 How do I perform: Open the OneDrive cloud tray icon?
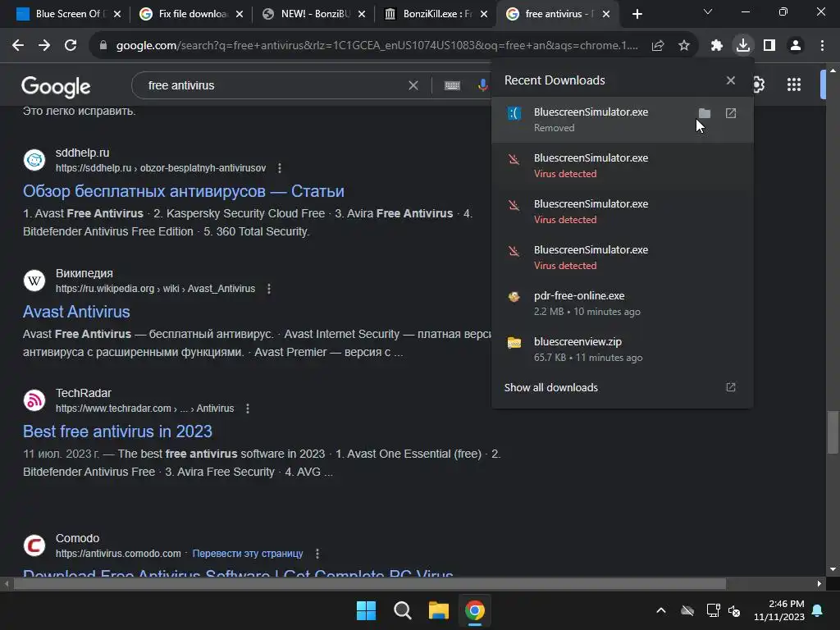click(687, 610)
